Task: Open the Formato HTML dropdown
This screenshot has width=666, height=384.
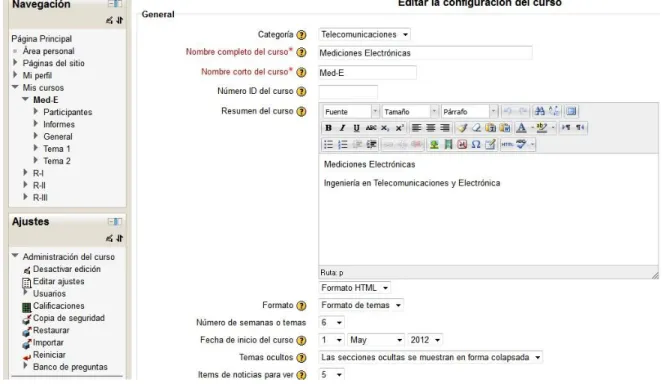Action: 355,288
